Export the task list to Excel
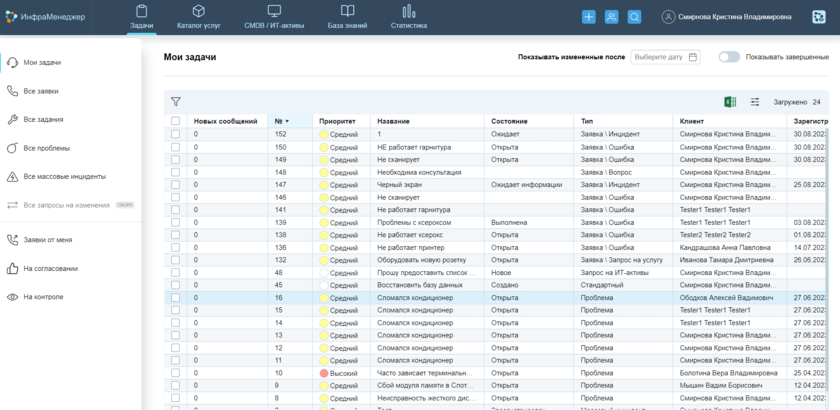The height and width of the screenshot is (410, 840). (730, 102)
